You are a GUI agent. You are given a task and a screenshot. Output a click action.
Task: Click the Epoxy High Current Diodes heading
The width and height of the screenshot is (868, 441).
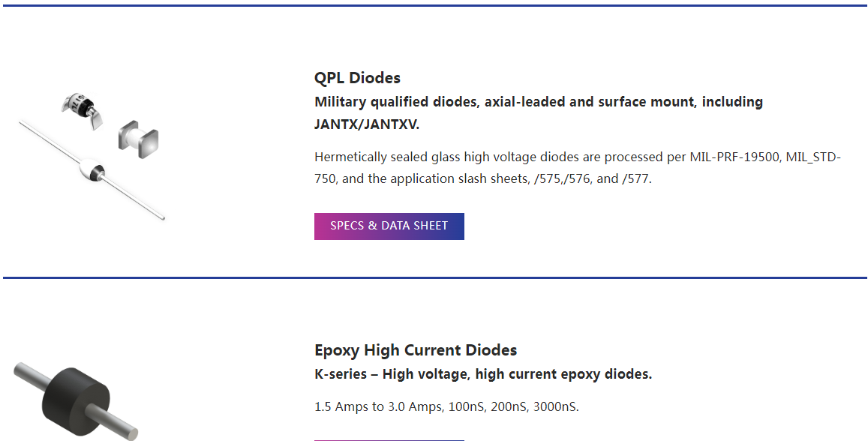(x=416, y=350)
